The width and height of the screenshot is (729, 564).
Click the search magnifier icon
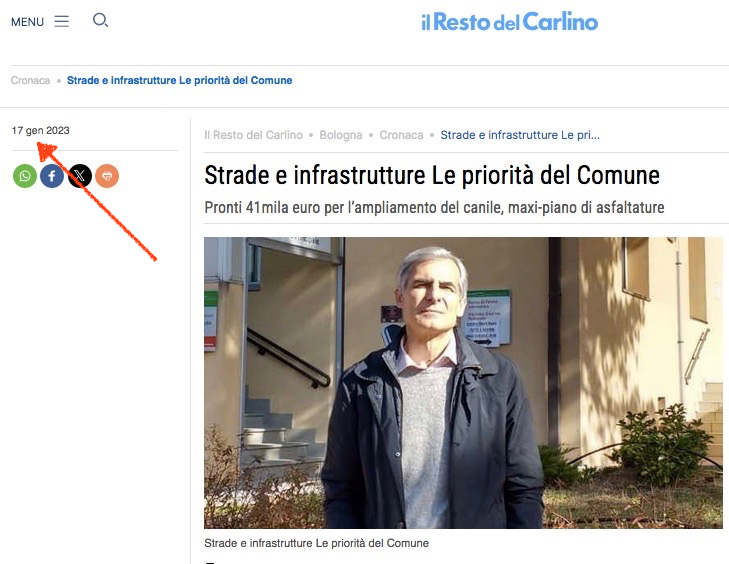100,20
